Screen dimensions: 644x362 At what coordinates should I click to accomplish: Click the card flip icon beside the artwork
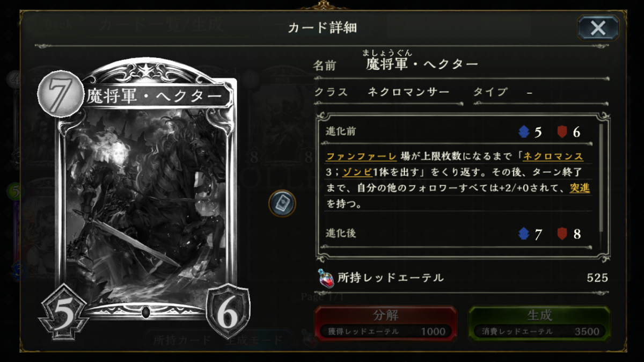click(282, 204)
